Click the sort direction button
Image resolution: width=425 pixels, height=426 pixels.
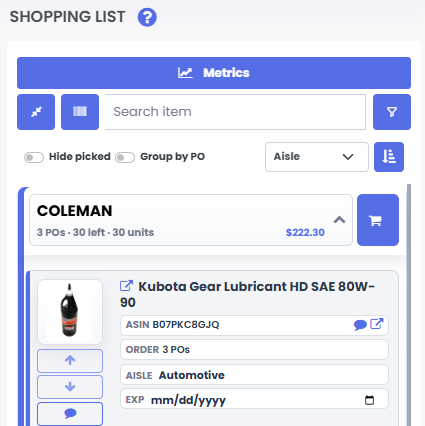tap(389, 157)
